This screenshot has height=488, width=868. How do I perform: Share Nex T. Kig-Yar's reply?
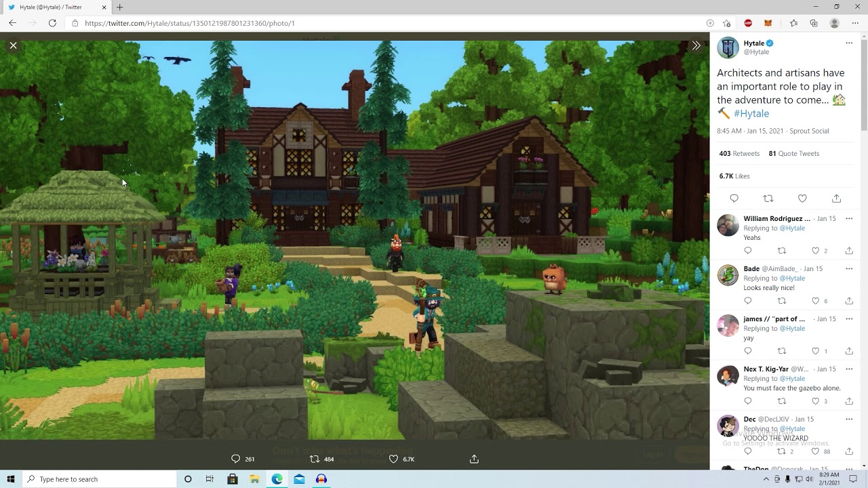pos(849,401)
